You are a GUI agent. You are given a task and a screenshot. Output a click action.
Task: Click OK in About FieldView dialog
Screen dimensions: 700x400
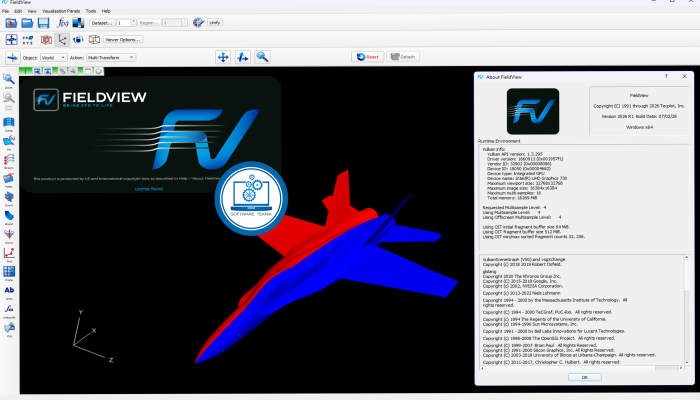click(584, 377)
